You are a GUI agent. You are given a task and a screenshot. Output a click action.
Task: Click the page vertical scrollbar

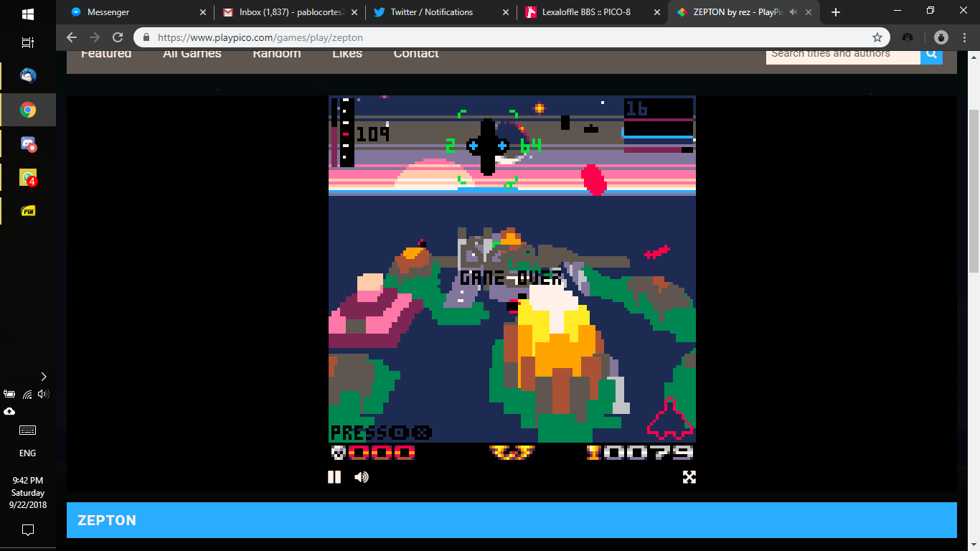pyautogui.click(x=974, y=190)
